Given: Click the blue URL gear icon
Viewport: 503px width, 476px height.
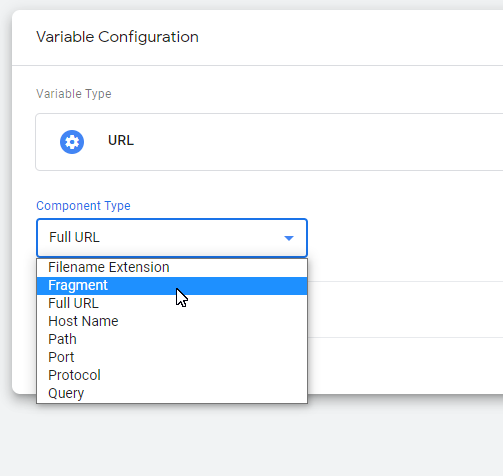Looking at the screenshot, I should pyautogui.click(x=72, y=142).
